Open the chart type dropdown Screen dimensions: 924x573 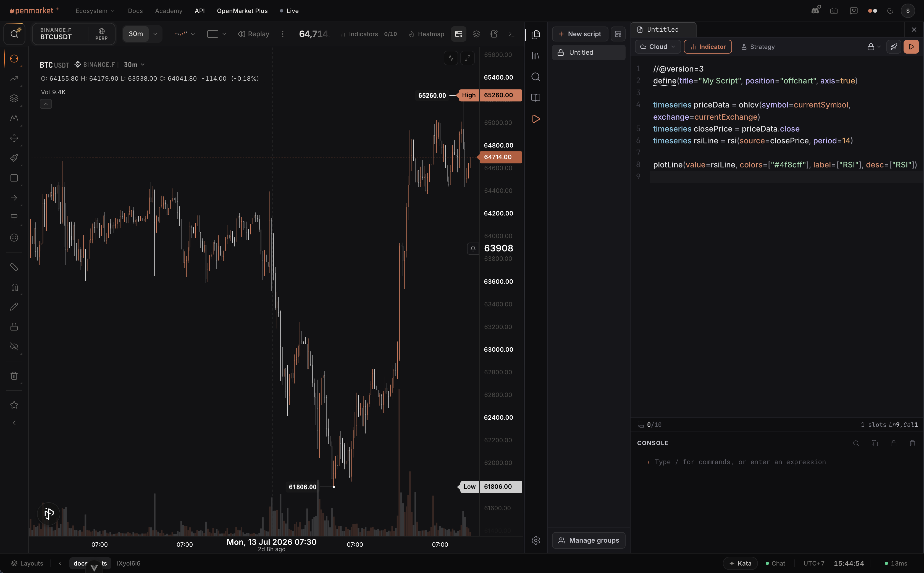[184, 34]
